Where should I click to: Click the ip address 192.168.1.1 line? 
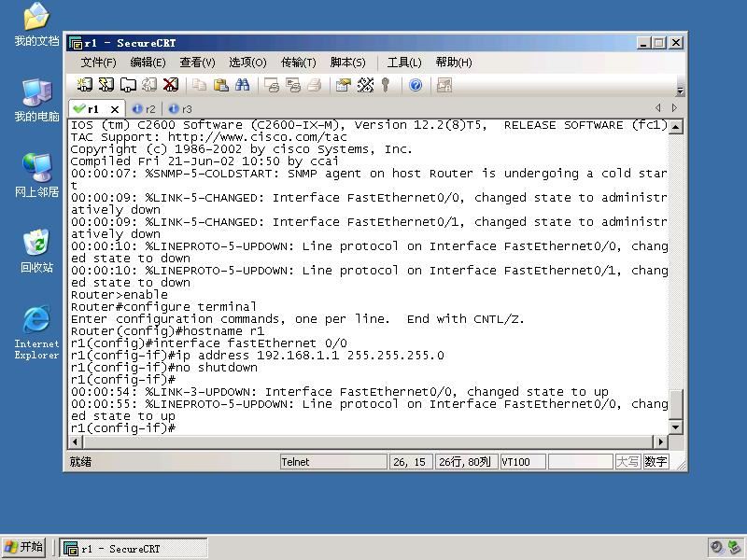(x=258, y=356)
